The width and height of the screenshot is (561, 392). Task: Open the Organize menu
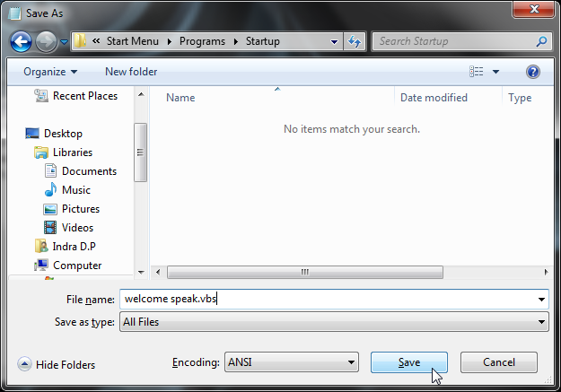coord(50,72)
